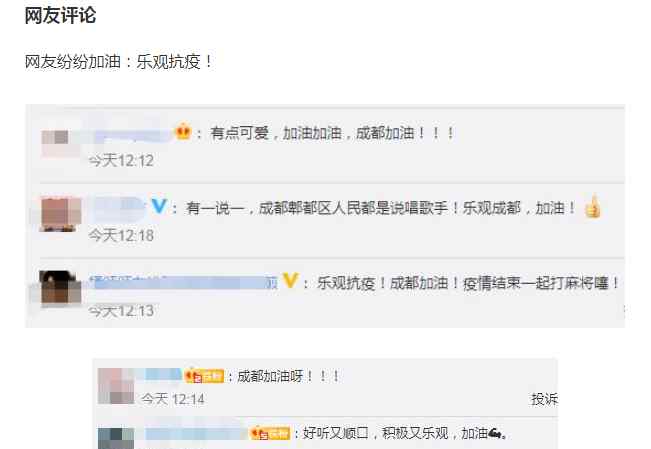
Task: Click the crown badge icon in first comment
Action: 183,132
